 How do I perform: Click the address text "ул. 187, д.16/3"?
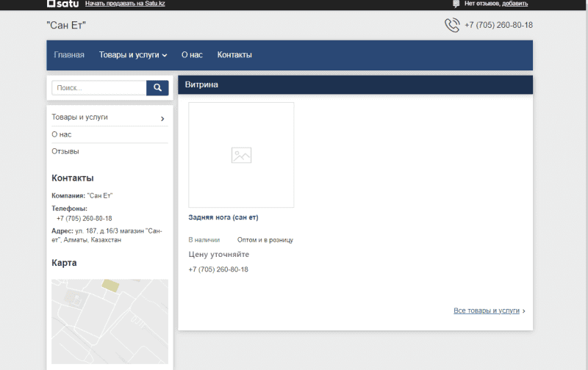[x=97, y=231]
